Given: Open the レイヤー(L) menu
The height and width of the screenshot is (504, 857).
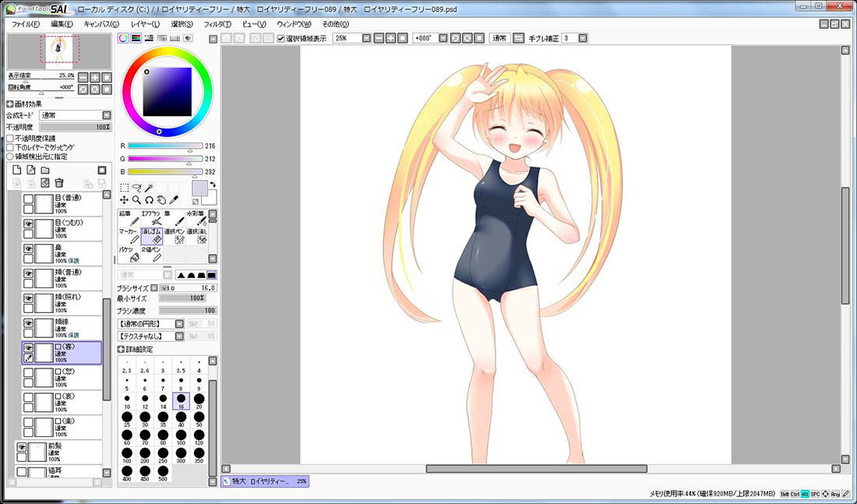Looking at the screenshot, I should pos(145,24).
